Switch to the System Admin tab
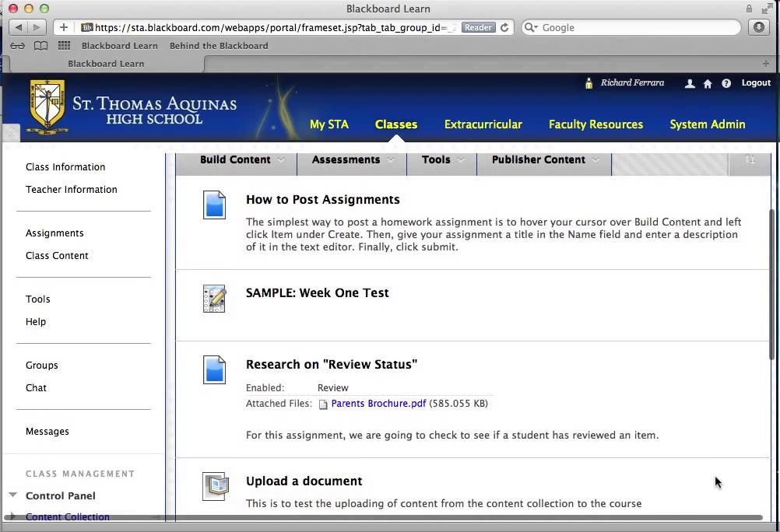Screen dimensions: 780x532 [708, 124]
